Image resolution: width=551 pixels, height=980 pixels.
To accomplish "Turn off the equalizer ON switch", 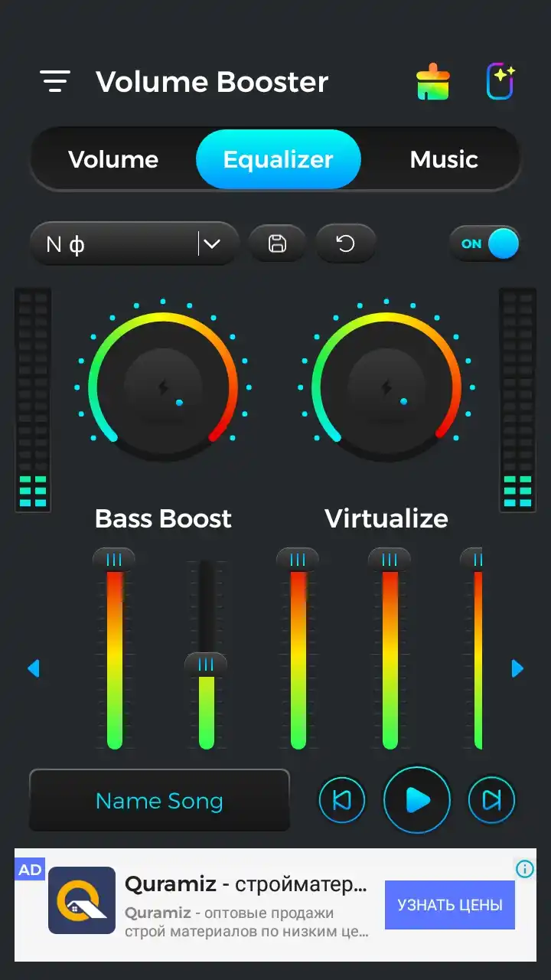I will click(484, 243).
